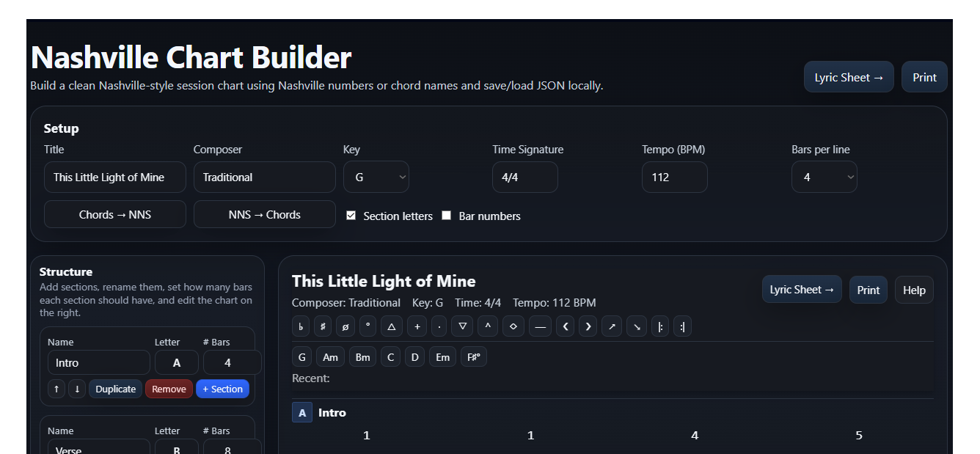Move the Intro section down
980x454 pixels.
[77, 389]
